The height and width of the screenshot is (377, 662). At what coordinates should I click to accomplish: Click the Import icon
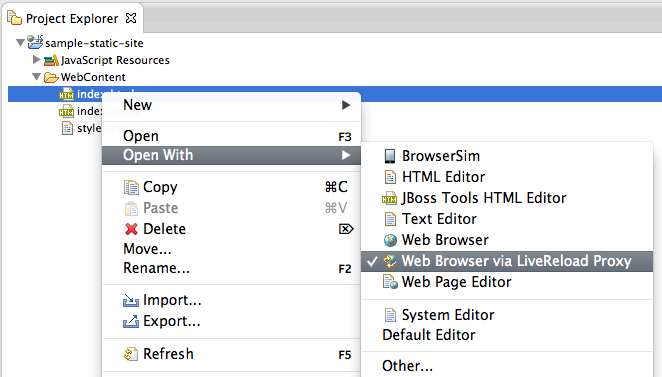tap(131, 300)
